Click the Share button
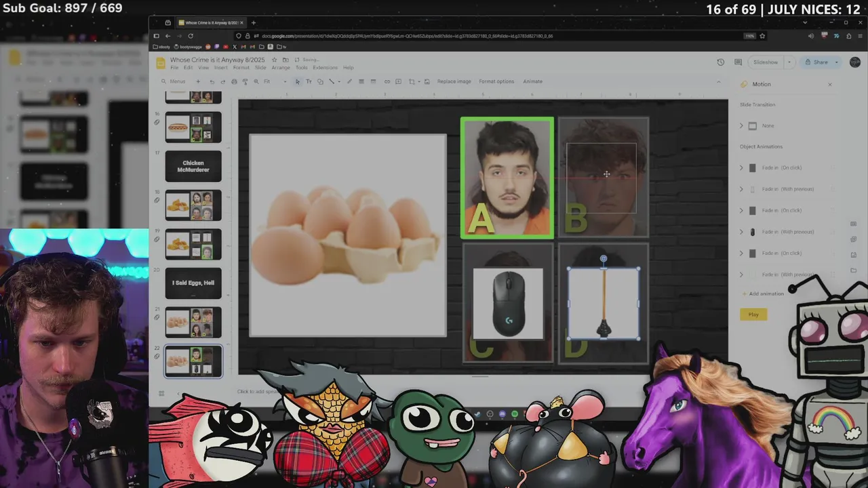The width and height of the screenshot is (868, 488). pyautogui.click(x=816, y=62)
